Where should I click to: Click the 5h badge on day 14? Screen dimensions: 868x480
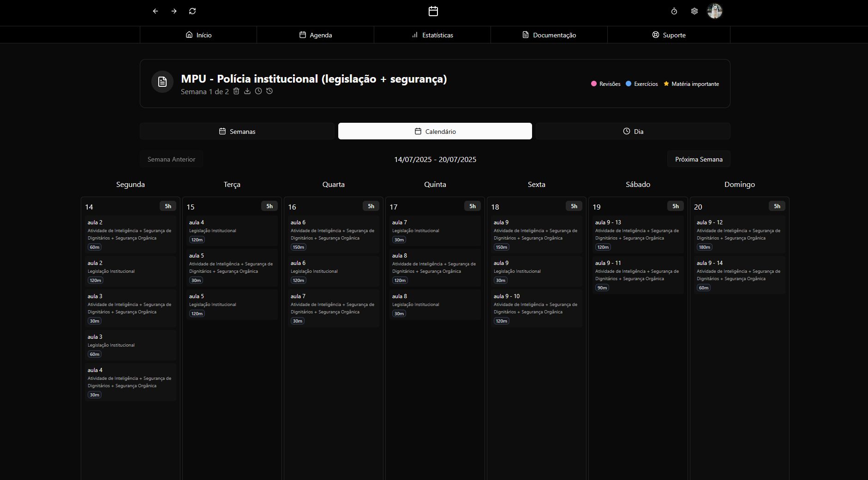[x=168, y=206]
